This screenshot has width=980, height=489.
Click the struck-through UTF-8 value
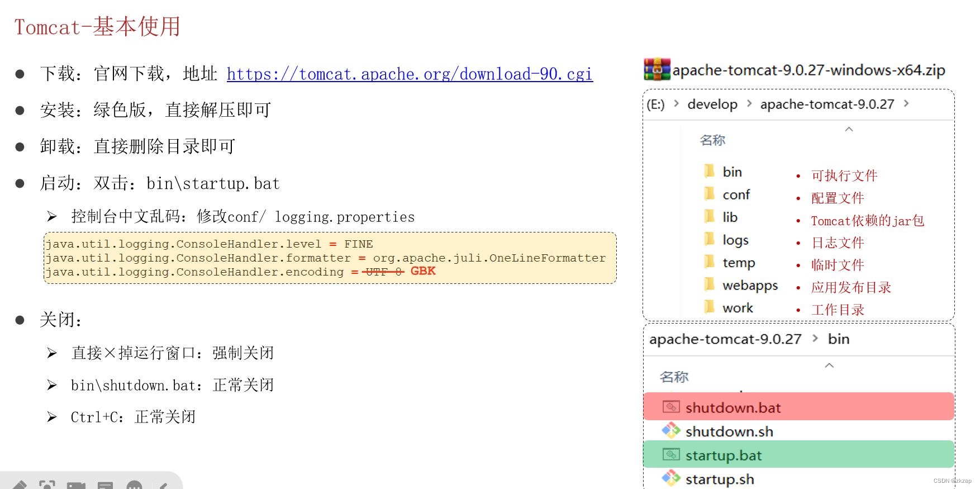coord(384,272)
